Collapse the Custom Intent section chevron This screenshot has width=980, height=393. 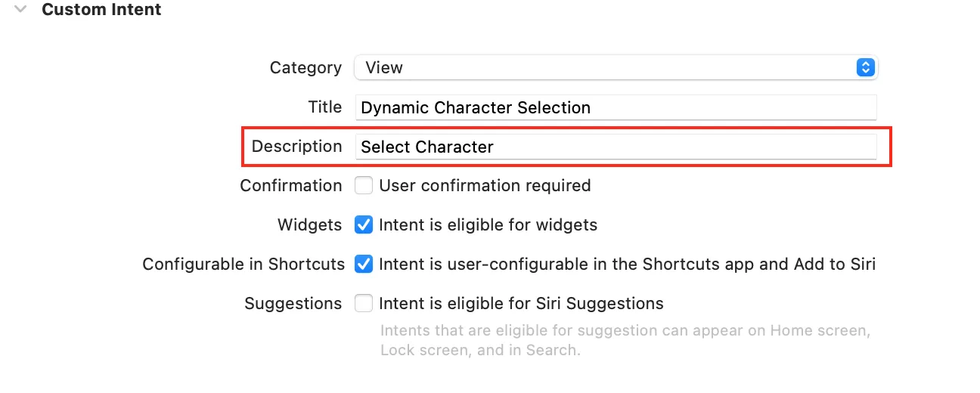(21, 10)
